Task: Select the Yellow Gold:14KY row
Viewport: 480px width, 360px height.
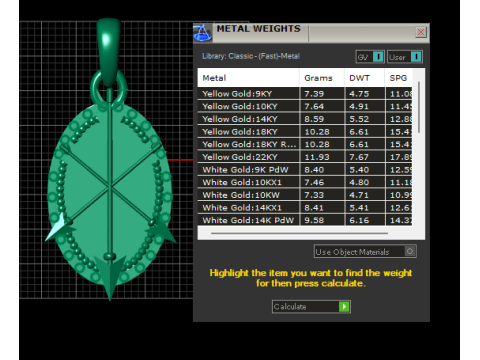Action: [305, 119]
